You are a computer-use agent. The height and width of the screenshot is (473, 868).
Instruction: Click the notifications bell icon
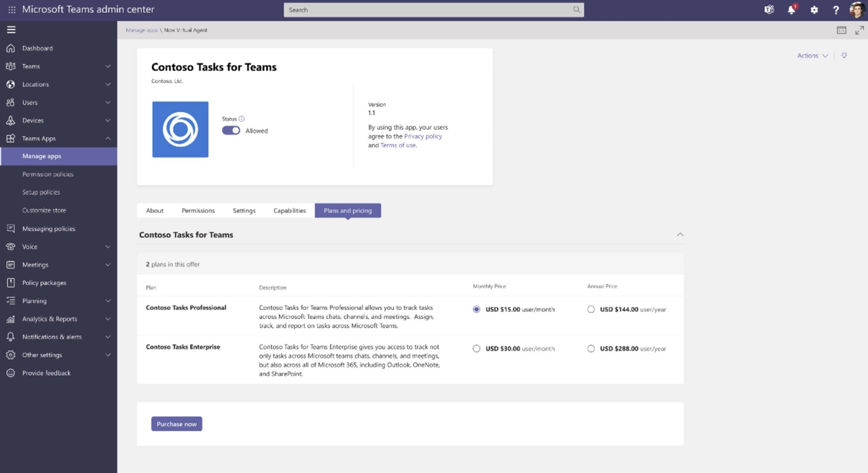click(x=791, y=10)
